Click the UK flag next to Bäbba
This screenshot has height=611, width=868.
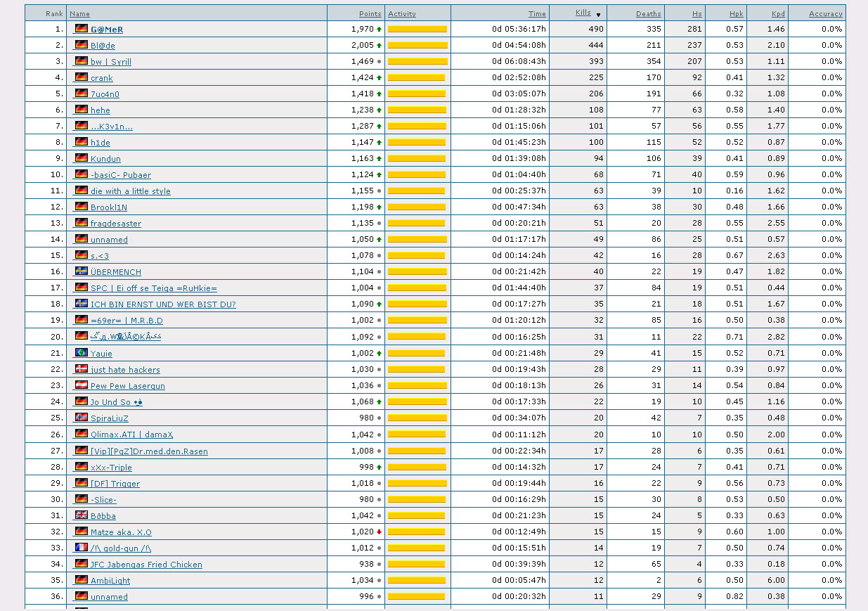[x=82, y=515]
